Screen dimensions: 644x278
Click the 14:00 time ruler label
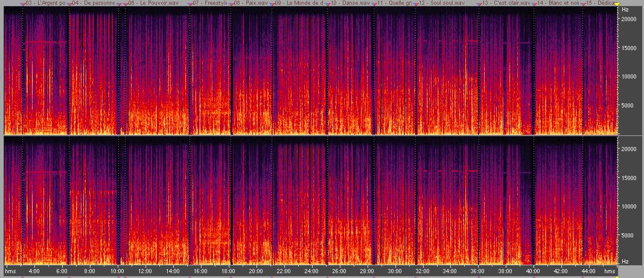point(173,271)
